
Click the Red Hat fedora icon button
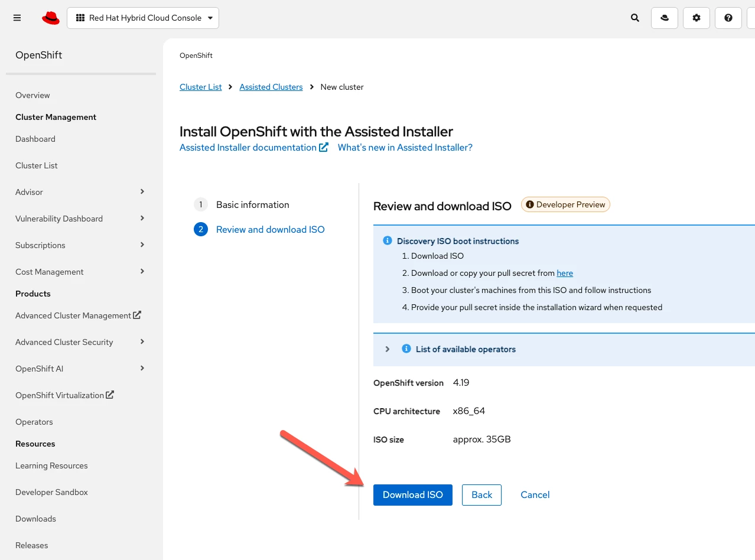(x=665, y=18)
